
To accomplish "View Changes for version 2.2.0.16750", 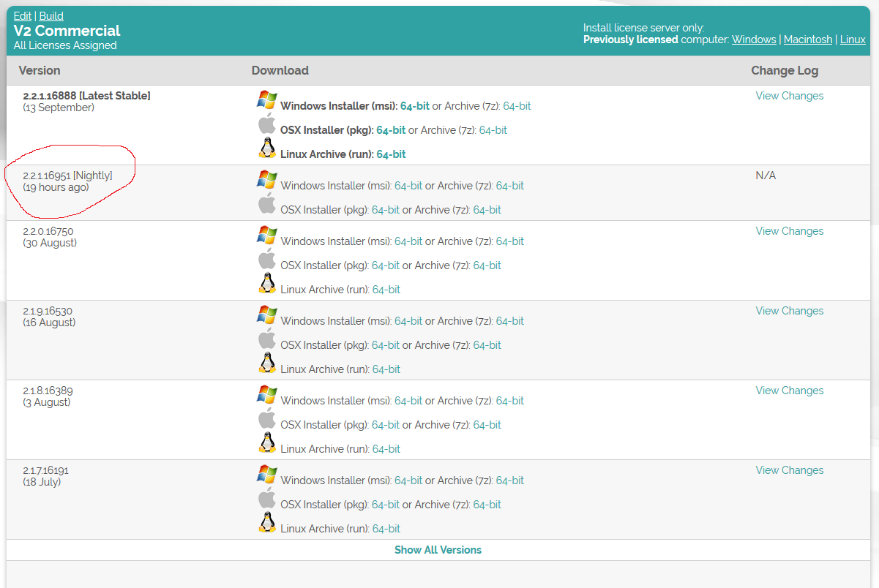I will 789,231.
